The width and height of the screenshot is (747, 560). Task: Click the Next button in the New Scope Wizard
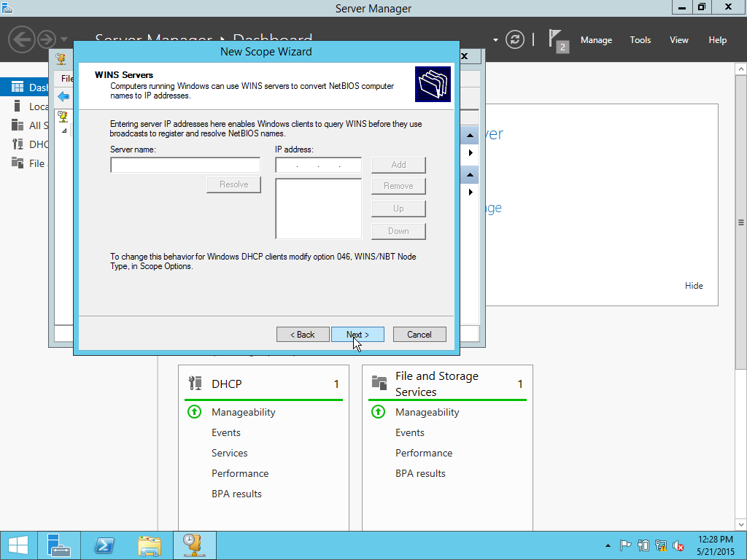(357, 334)
